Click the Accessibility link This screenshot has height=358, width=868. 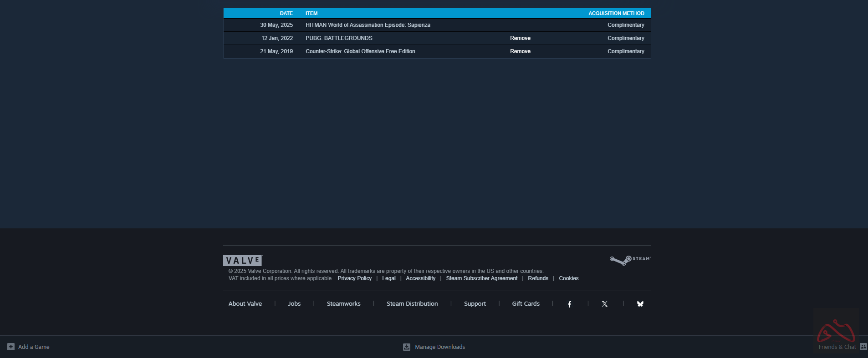click(420, 278)
